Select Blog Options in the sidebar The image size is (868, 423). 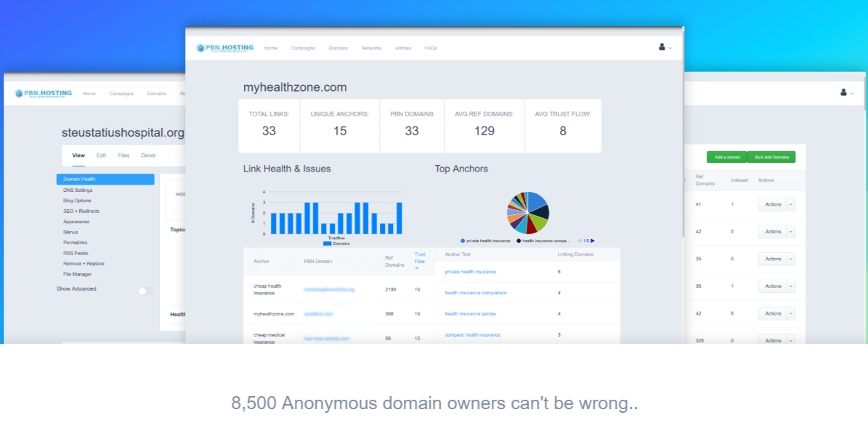click(x=77, y=201)
